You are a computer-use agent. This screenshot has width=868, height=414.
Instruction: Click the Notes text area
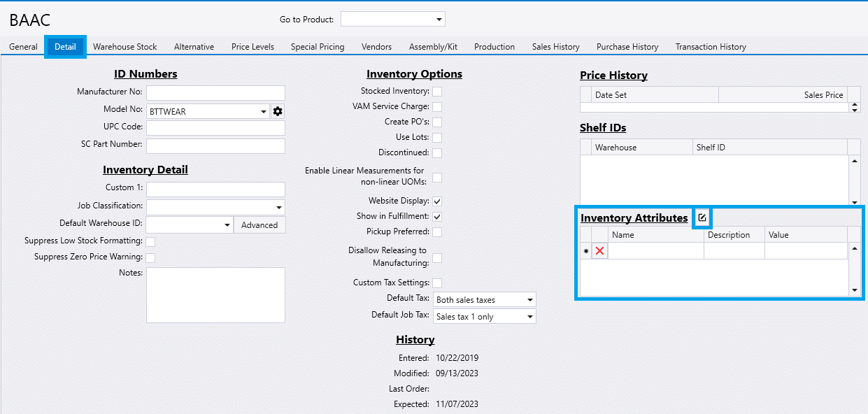[215, 294]
